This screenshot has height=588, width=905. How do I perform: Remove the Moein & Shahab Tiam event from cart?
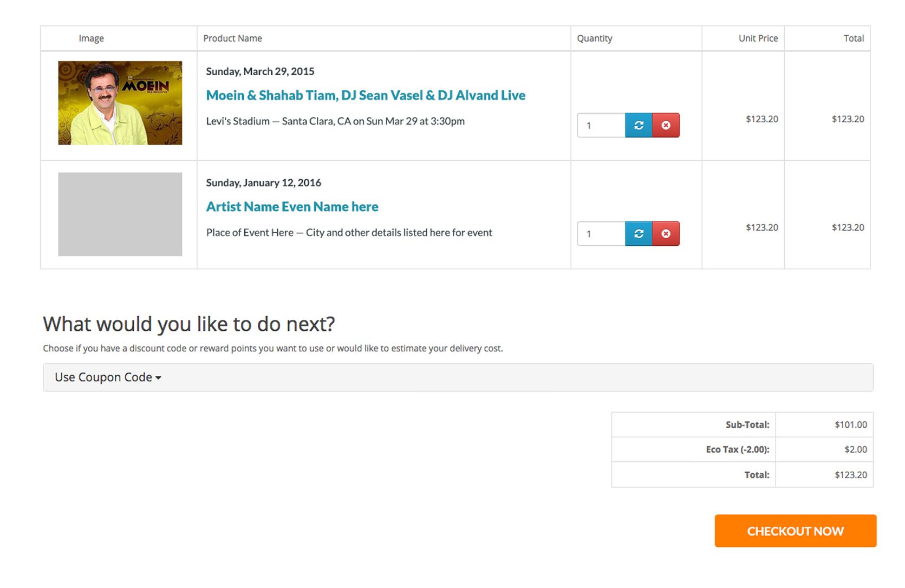pyautogui.click(x=666, y=125)
